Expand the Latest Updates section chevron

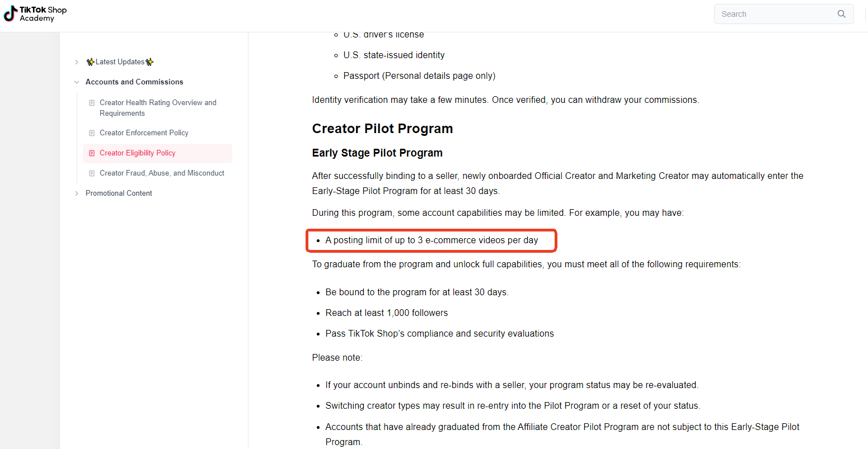click(77, 62)
